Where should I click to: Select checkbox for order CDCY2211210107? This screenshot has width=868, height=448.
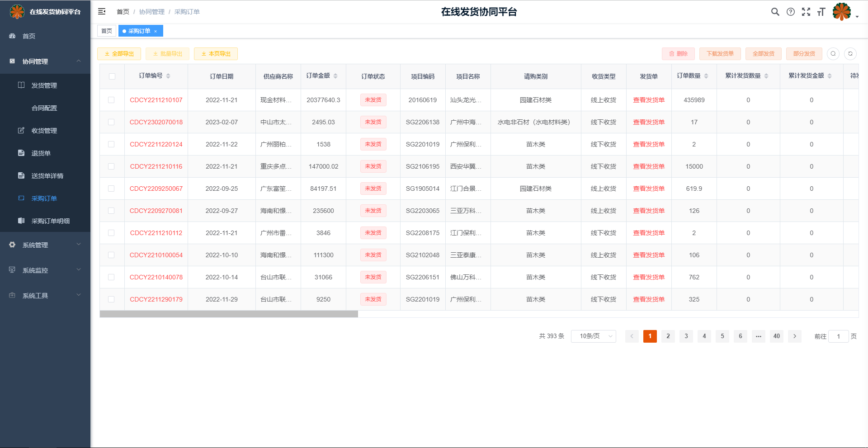pyautogui.click(x=111, y=100)
